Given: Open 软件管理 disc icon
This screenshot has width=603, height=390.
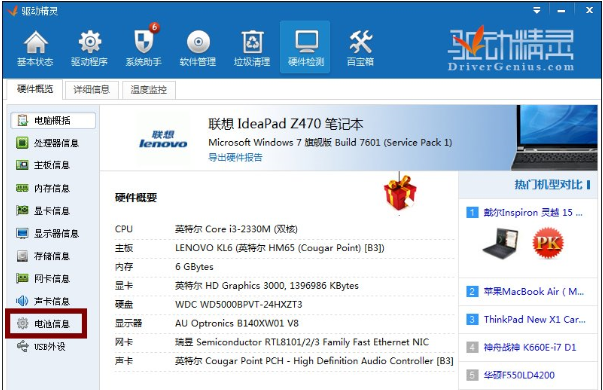Looking at the screenshot, I should 198,48.
